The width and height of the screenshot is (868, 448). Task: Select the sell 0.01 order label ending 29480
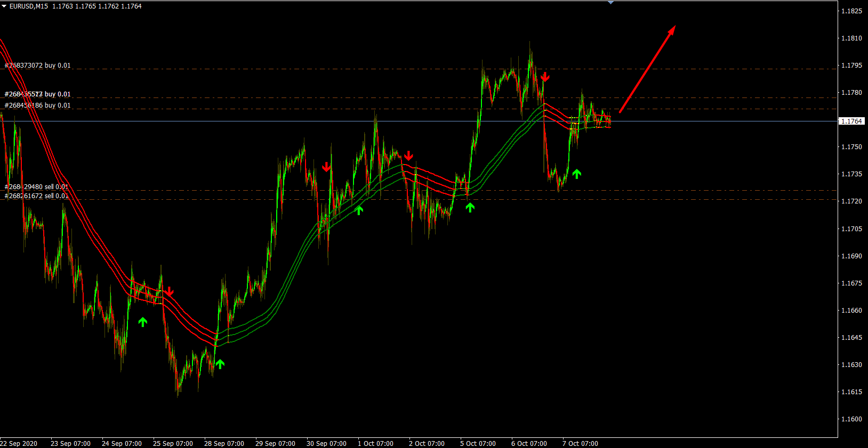(36, 187)
